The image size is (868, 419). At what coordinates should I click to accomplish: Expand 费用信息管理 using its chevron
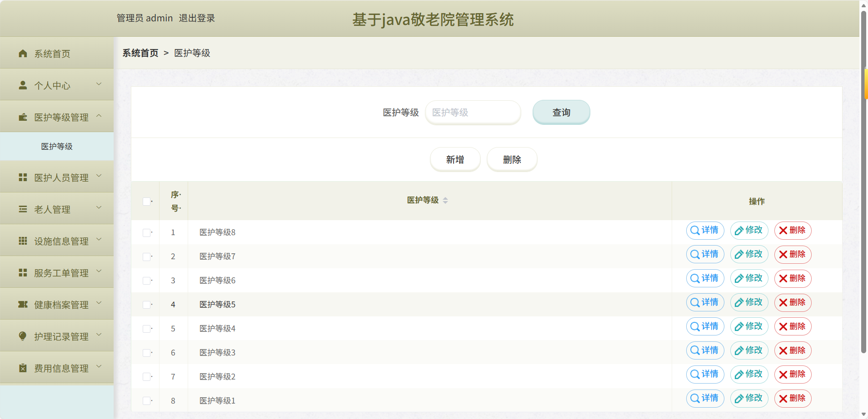(99, 367)
